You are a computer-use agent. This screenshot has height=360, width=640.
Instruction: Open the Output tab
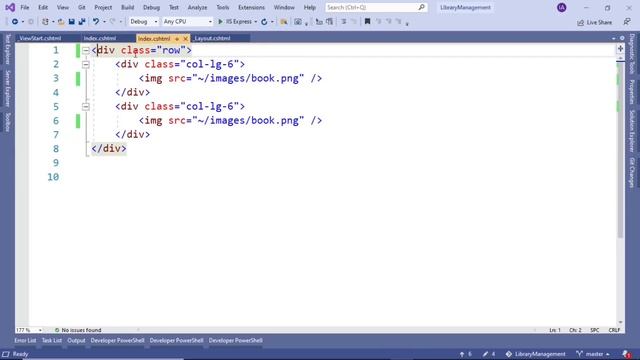(76, 340)
